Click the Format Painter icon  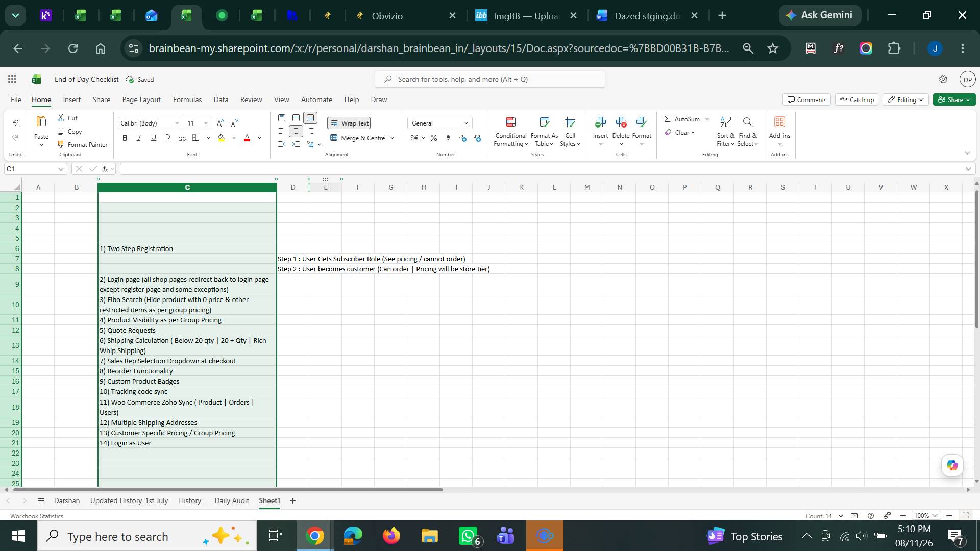[x=61, y=144]
